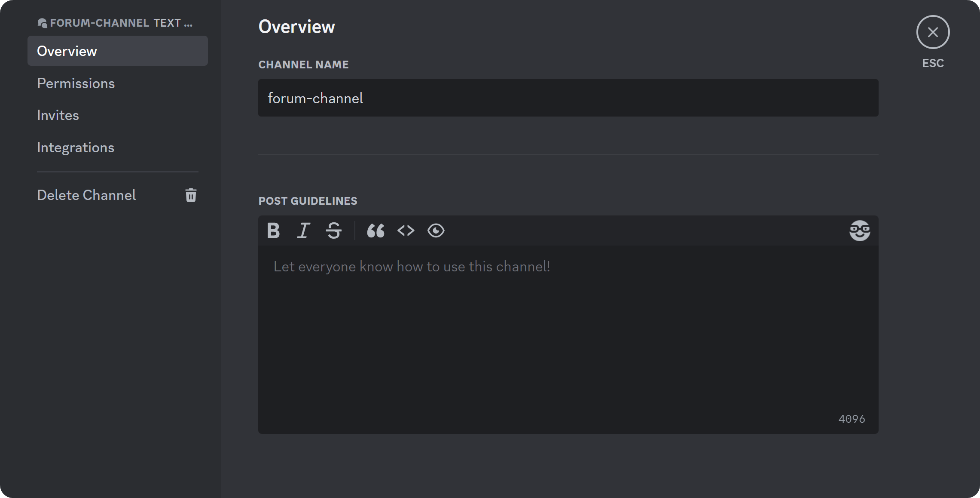
Task: Switch to the Permissions section
Action: 76,83
